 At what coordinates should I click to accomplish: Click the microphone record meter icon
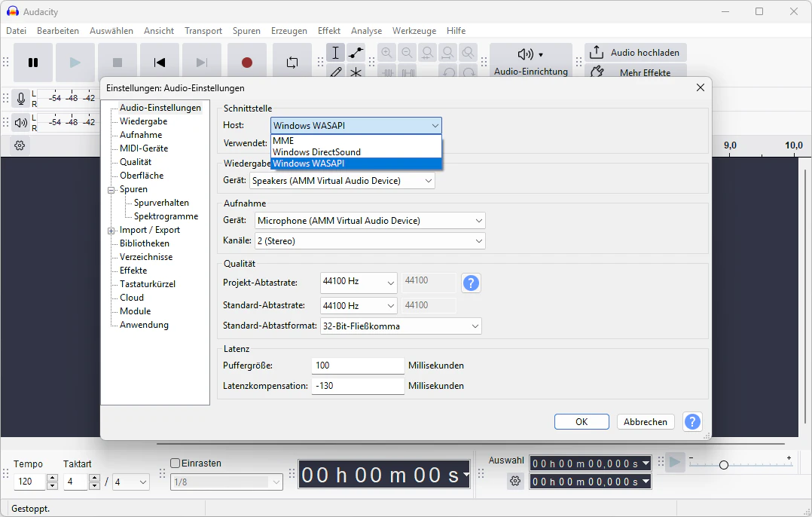[21, 98]
